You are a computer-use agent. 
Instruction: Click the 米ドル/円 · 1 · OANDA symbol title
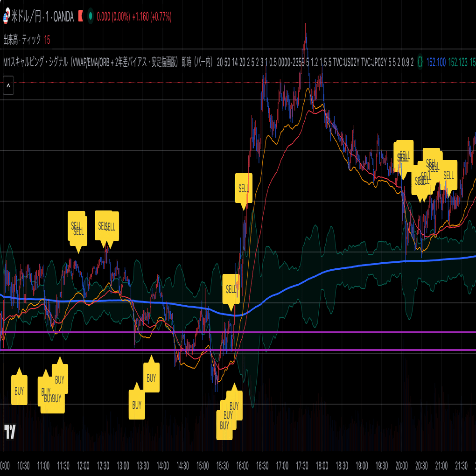(x=42, y=16)
